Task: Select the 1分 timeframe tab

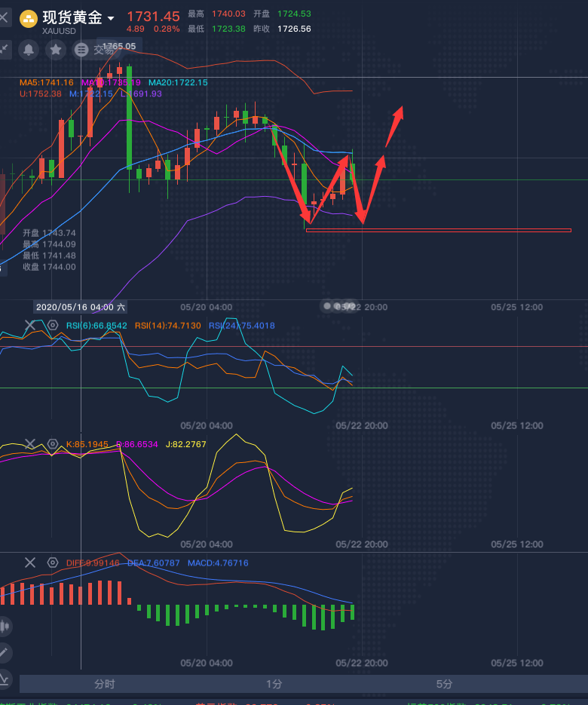Action: coord(274,684)
